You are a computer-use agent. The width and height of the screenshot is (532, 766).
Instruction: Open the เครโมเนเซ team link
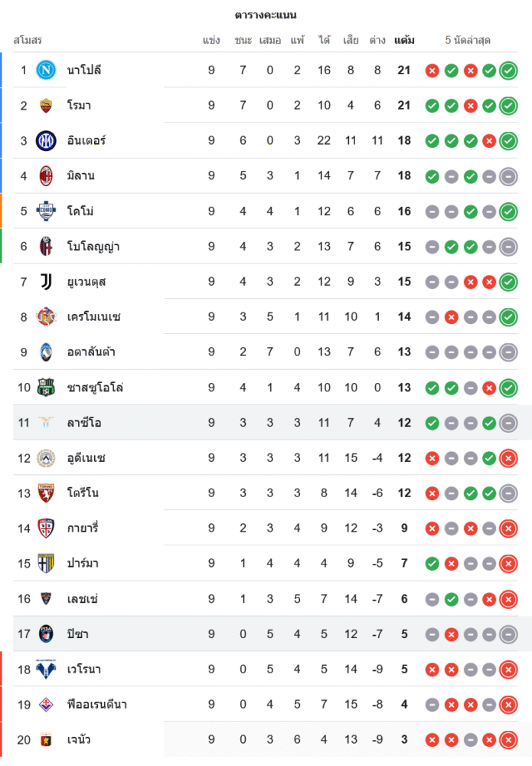93,317
